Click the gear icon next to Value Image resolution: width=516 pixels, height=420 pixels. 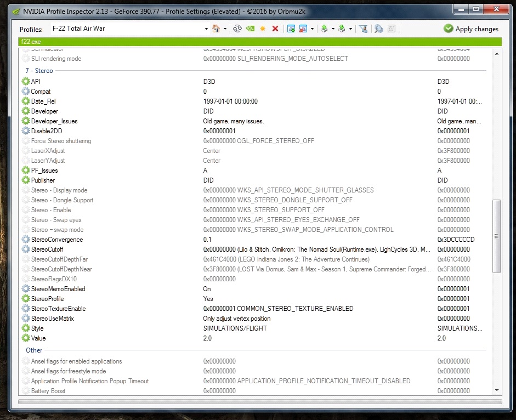point(26,338)
